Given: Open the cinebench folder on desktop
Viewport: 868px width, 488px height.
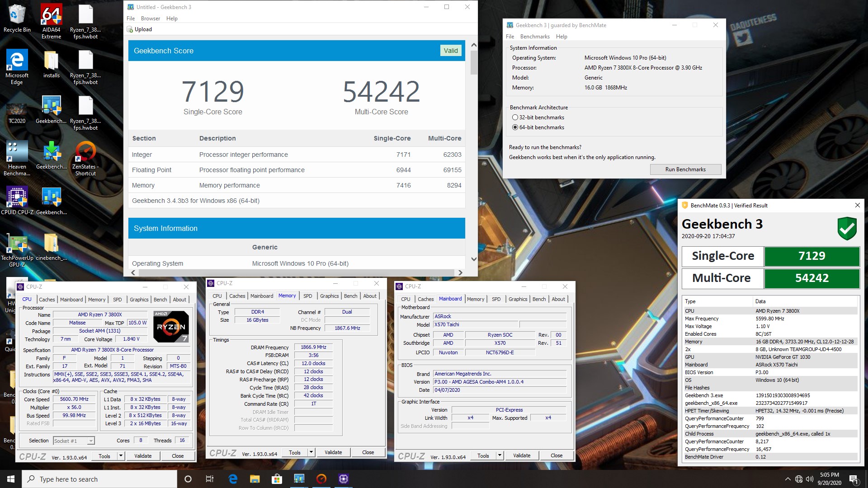Looking at the screenshot, I should [x=51, y=246].
